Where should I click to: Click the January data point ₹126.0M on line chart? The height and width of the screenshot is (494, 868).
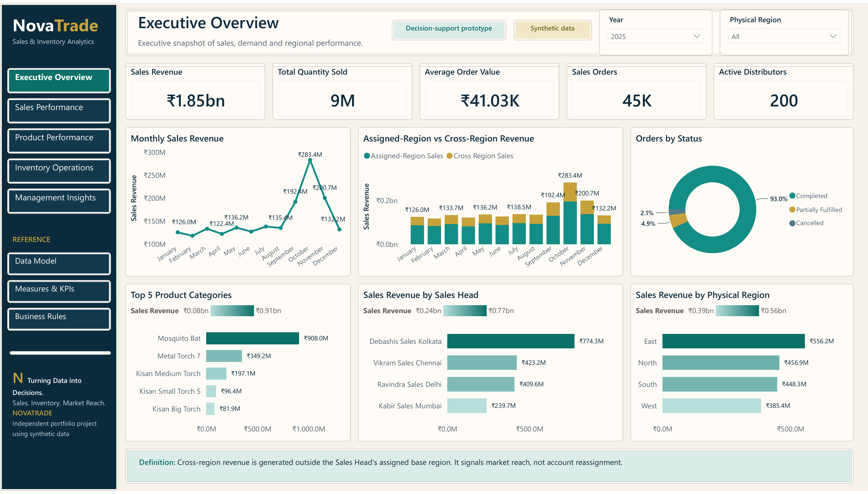(178, 232)
